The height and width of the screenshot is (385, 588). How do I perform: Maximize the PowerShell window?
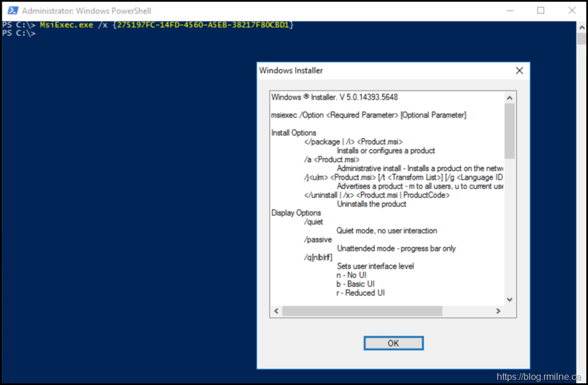click(541, 10)
